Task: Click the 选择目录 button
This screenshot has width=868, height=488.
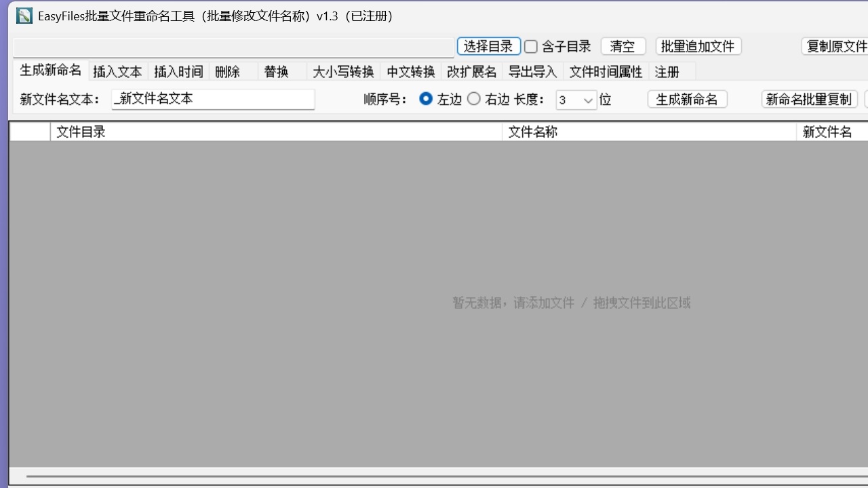Action: [488, 46]
